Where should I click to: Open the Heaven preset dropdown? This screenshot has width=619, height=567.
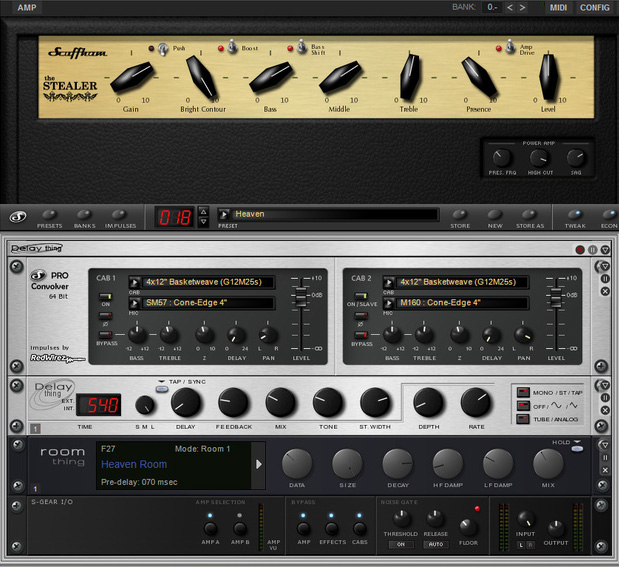(223, 214)
